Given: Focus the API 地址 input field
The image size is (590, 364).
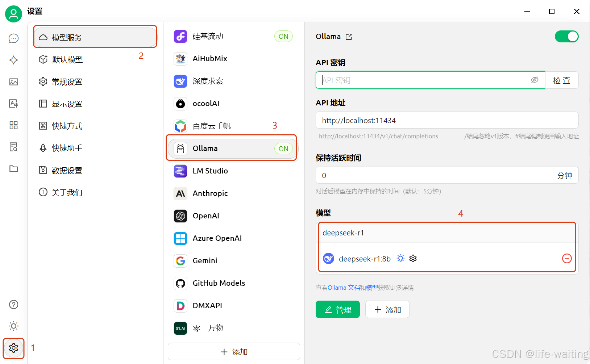Looking at the screenshot, I should (x=447, y=120).
